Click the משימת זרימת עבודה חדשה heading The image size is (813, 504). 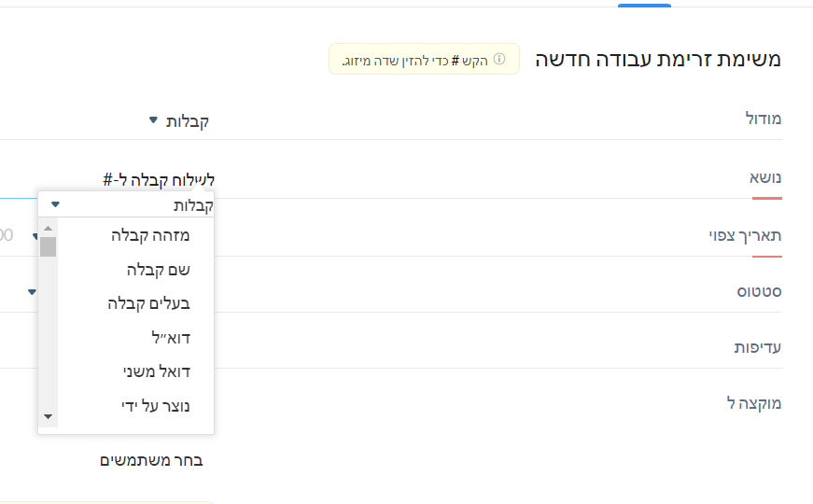[658, 59]
